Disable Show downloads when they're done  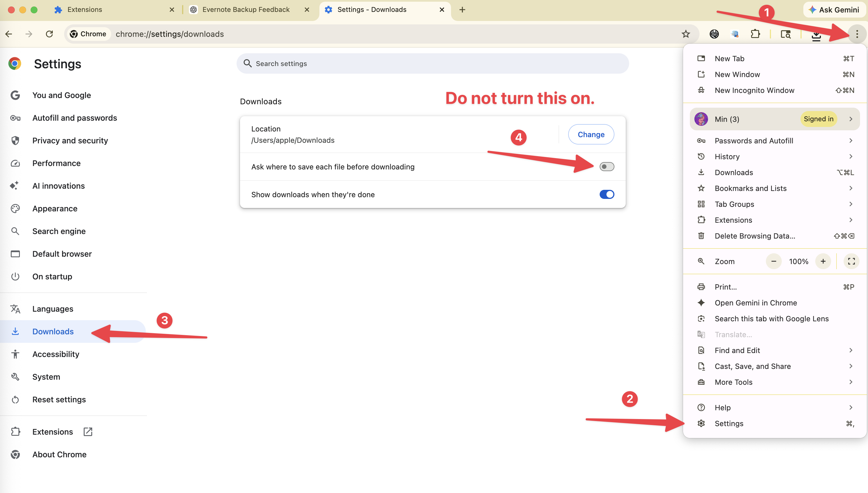click(606, 194)
